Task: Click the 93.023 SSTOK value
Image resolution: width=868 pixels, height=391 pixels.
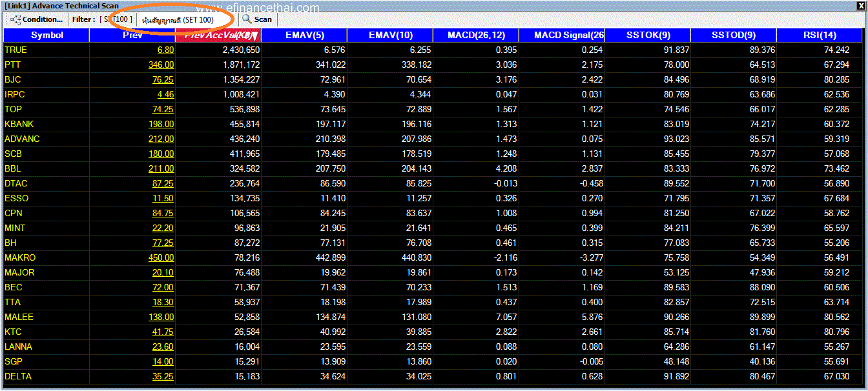Action: (x=676, y=139)
